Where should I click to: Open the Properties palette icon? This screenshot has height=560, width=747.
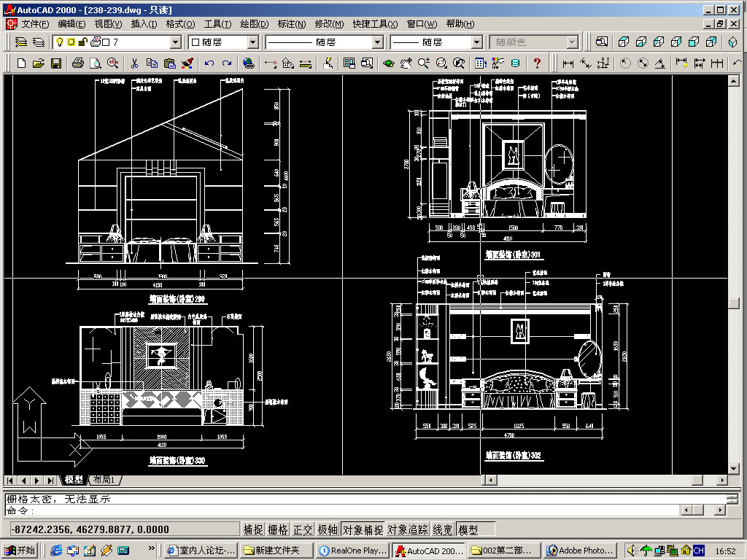click(x=498, y=63)
